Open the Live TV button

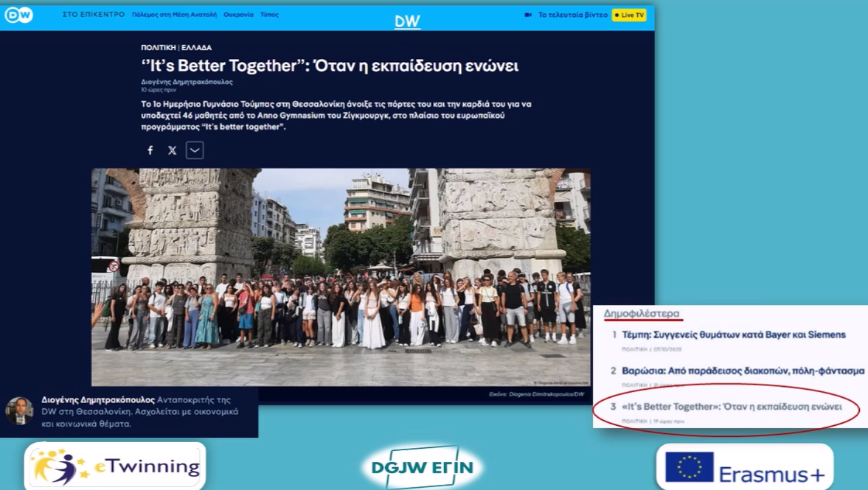click(x=629, y=15)
